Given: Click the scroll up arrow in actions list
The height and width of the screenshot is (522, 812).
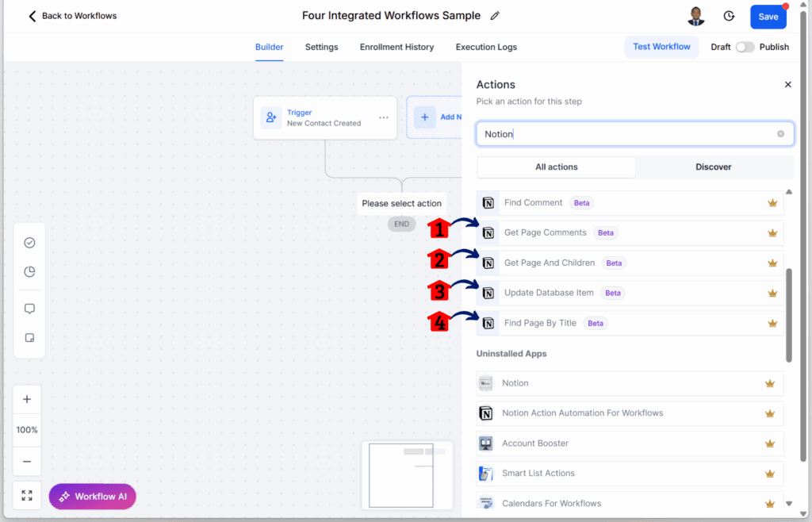Looking at the screenshot, I should pos(789,192).
